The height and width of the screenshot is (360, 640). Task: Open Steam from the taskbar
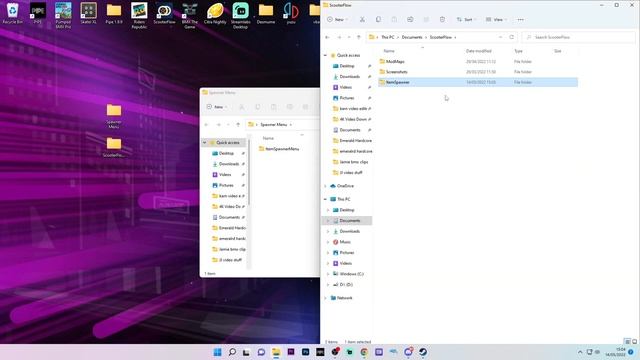(x=423, y=352)
